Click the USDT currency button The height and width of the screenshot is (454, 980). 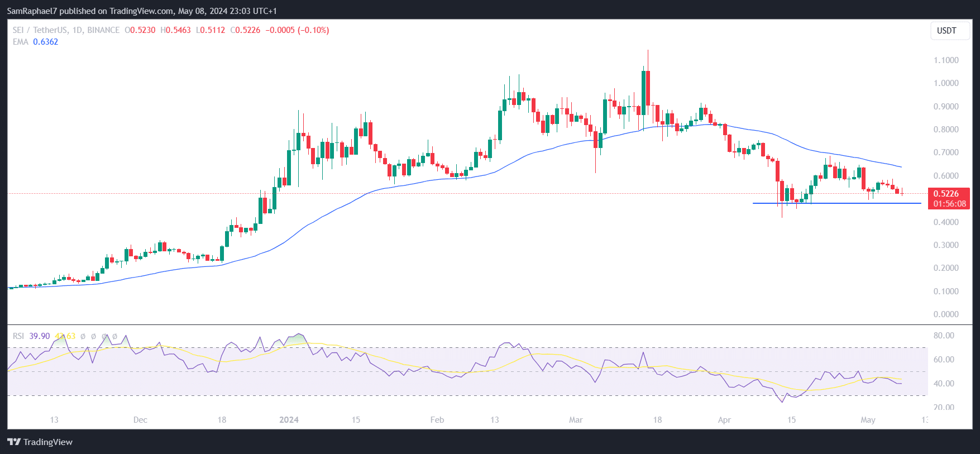click(x=950, y=31)
